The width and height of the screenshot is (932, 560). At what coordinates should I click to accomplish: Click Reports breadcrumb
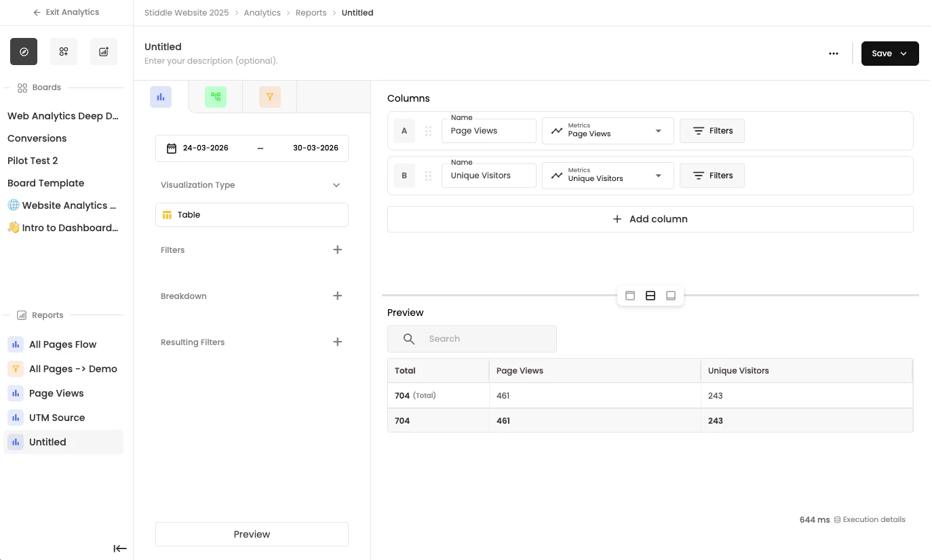[311, 13]
